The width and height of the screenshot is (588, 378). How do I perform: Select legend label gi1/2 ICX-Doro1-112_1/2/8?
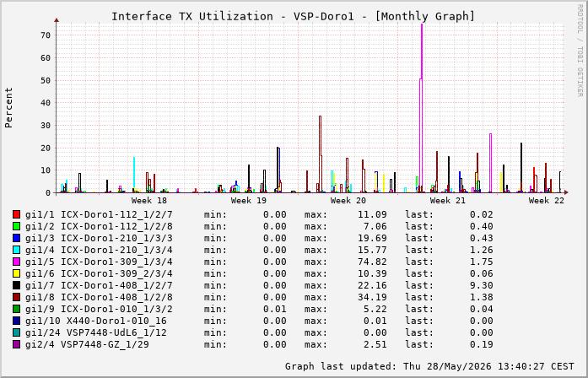(x=99, y=226)
